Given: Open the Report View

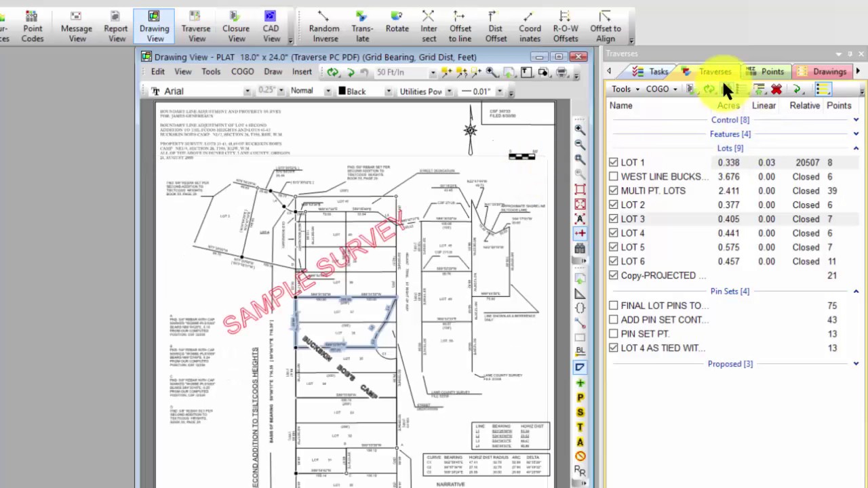Looking at the screenshot, I should click(x=116, y=26).
